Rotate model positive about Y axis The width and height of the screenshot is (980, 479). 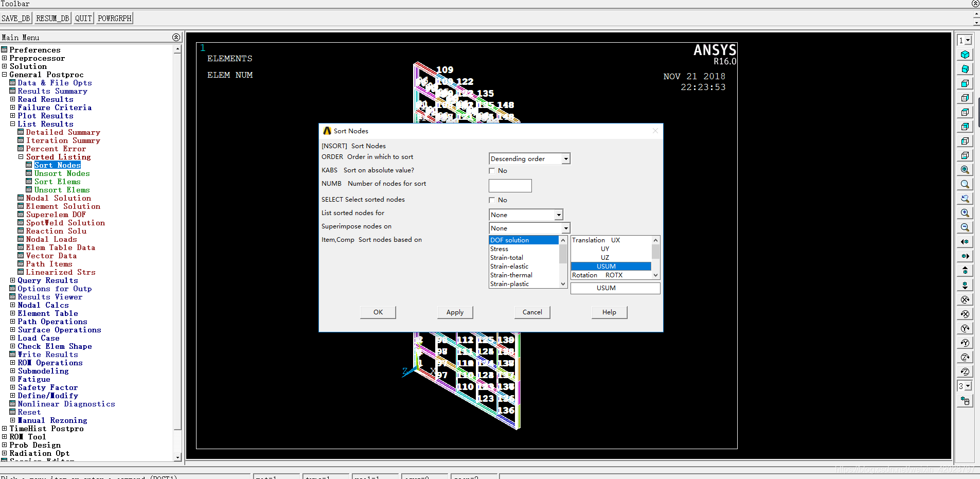click(x=965, y=343)
